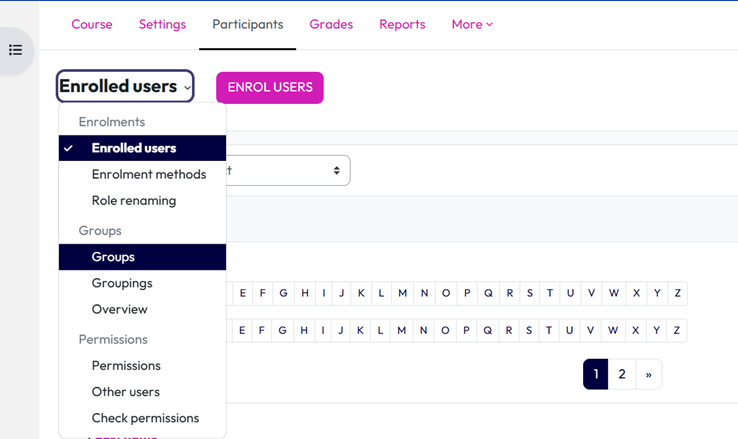Filter by letter W in second row
The height and width of the screenshot is (439, 738).
613,330
